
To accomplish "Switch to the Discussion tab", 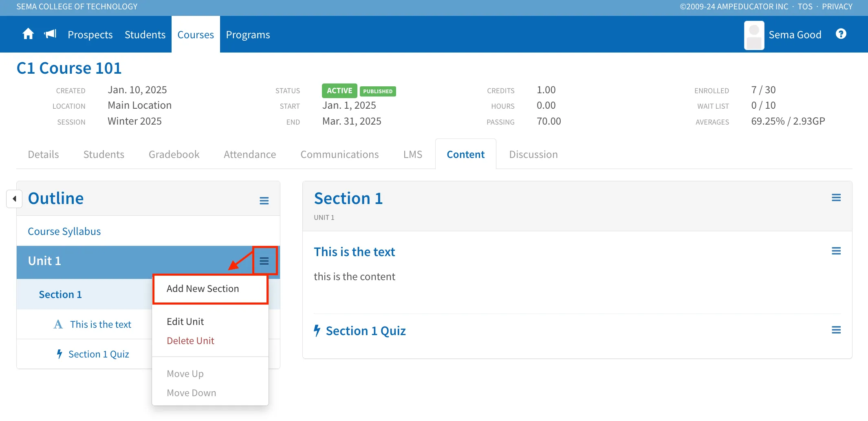I will pos(533,154).
